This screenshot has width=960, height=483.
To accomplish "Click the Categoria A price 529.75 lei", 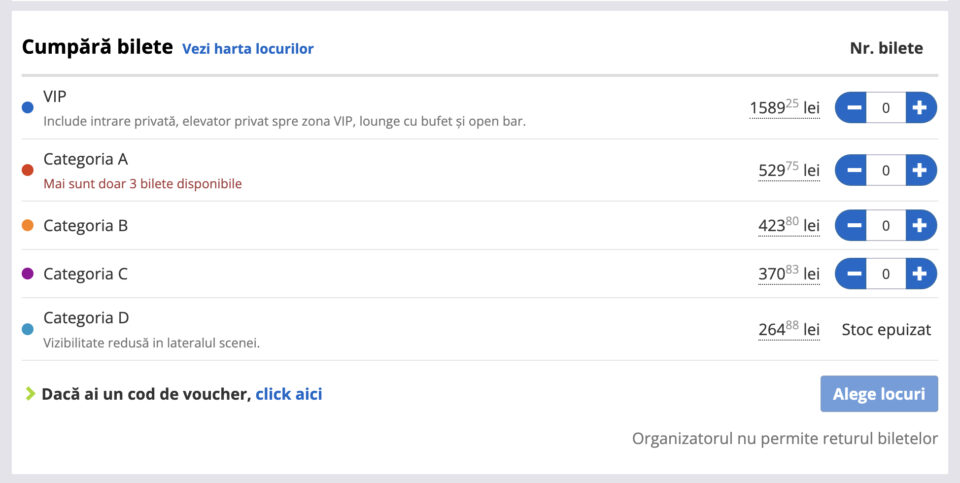I will click(x=788, y=170).
